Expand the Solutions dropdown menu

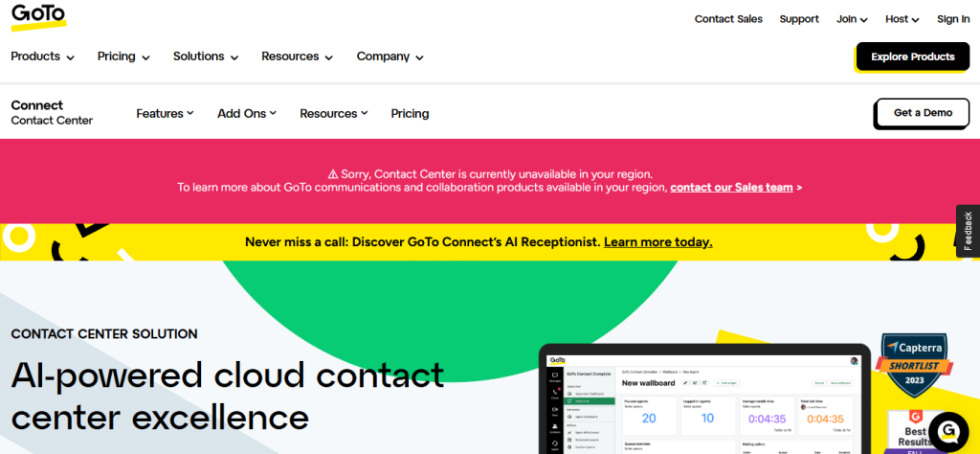(x=206, y=57)
